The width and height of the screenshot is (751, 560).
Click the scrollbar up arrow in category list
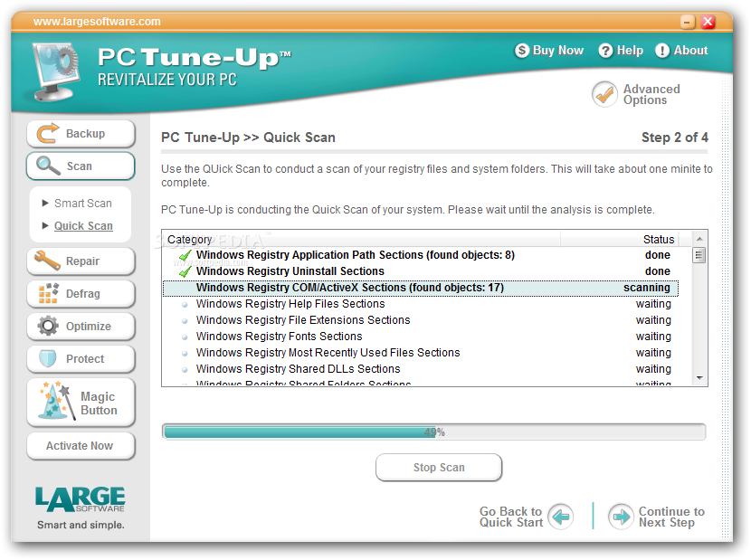pyautogui.click(x=699, y=239)
